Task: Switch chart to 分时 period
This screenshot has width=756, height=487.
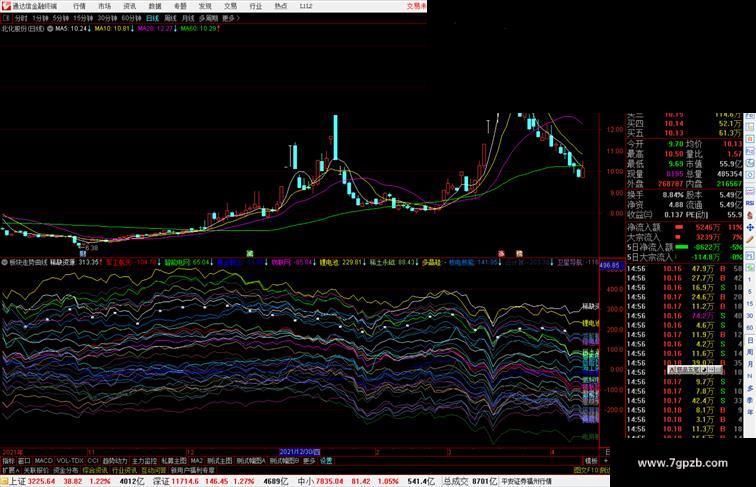Action: tap(21, 18)
